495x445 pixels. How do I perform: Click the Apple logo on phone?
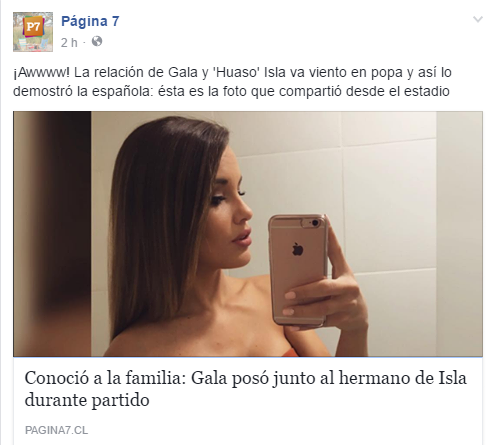point(297,249)
